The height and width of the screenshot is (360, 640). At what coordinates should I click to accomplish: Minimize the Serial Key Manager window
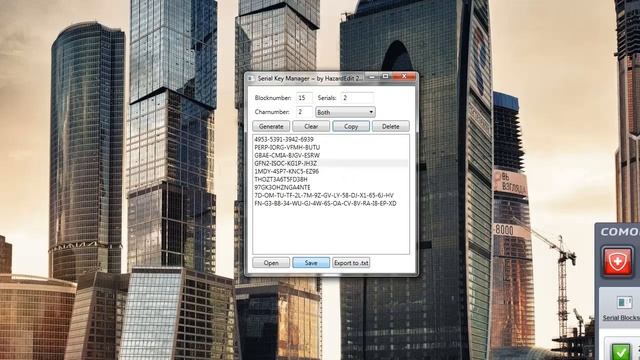372,76
